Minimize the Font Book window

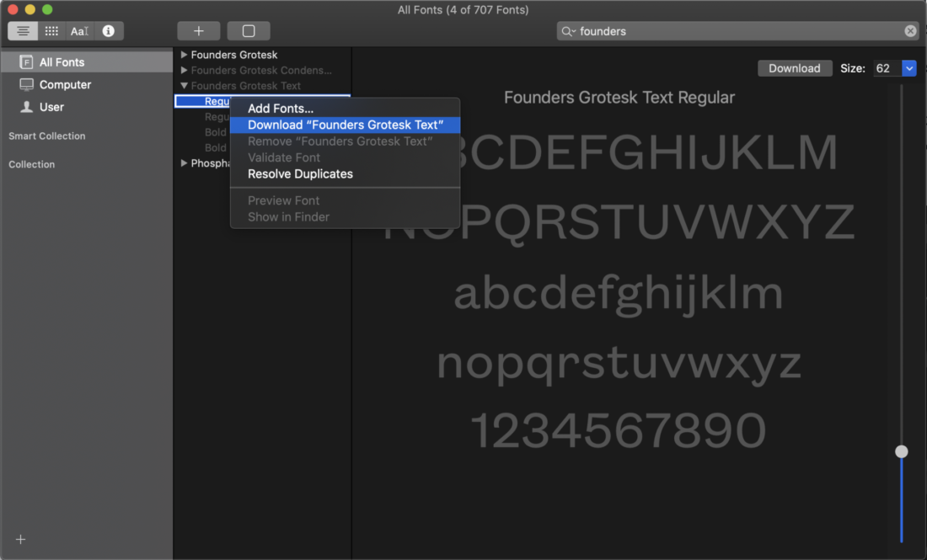point(29,9)
